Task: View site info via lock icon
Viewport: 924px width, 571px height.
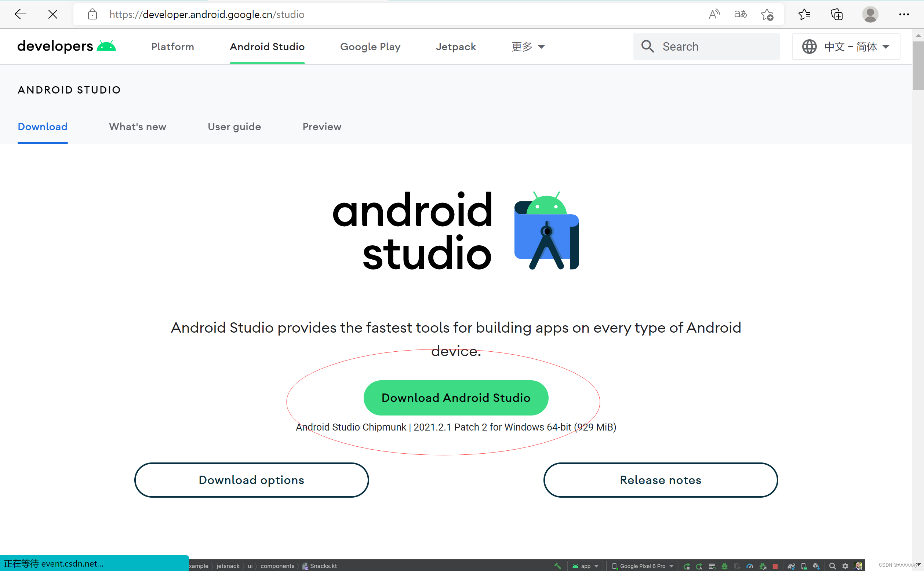Action: tap(92, 14)
